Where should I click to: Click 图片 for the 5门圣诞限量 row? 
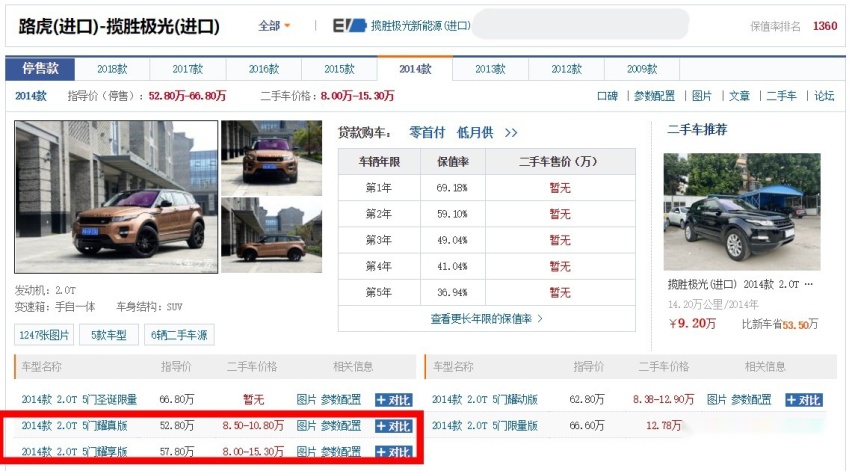pos(306,400)
